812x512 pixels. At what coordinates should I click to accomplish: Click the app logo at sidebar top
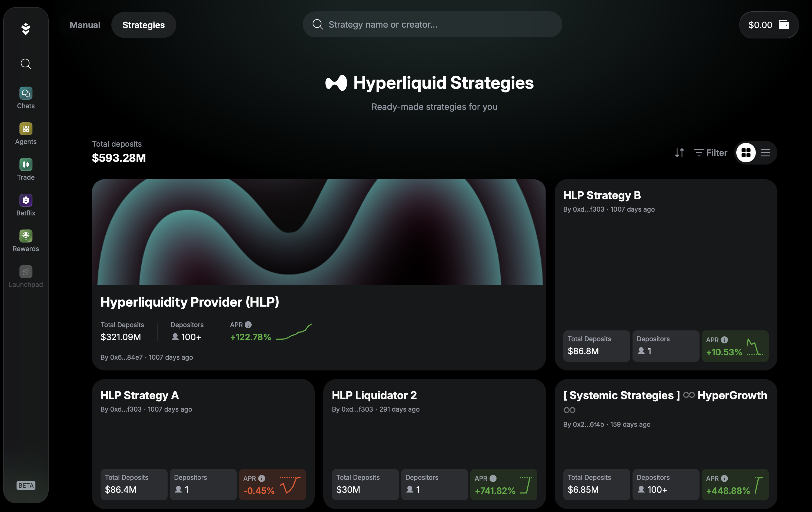tap(26, 29)
